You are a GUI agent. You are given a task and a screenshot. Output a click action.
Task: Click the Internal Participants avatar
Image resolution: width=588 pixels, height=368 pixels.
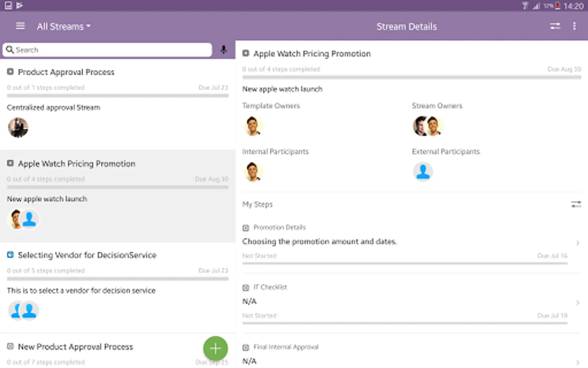click(253, 172)
